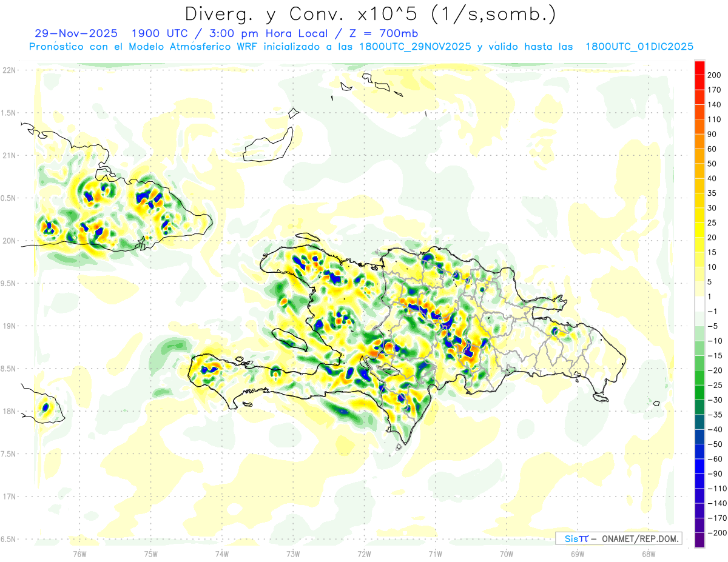Click the '22N' latitude label

(9, 70)
